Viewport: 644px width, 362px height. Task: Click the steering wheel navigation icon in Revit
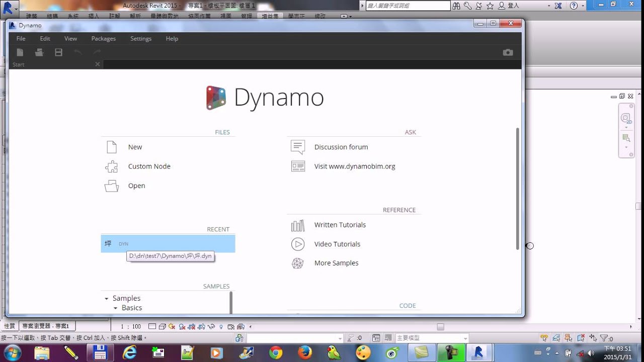coord(626,119)
